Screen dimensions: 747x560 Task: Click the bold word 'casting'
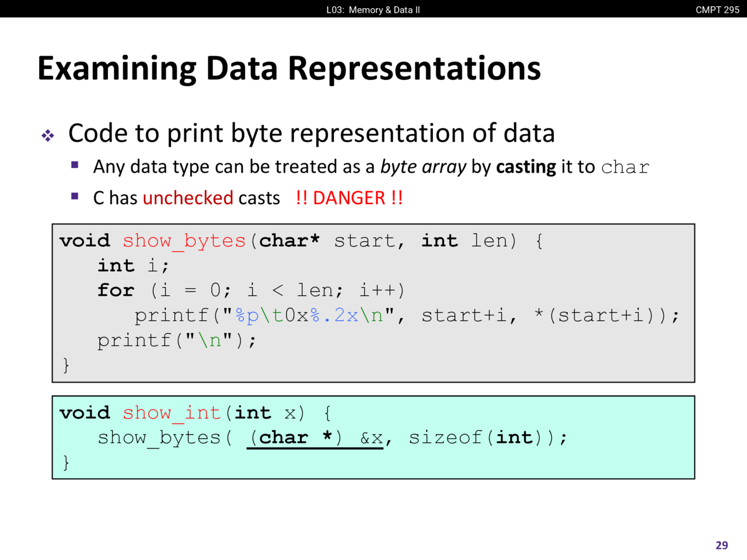526,167
